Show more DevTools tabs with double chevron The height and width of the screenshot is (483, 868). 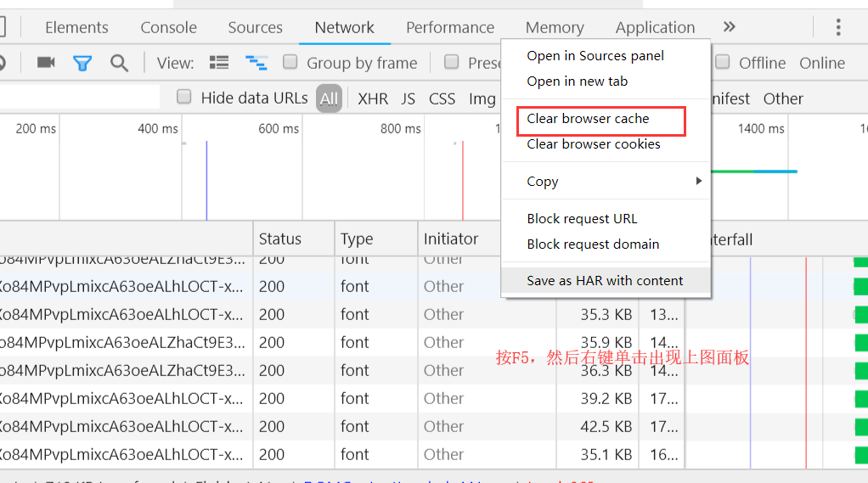pos(729,26)
